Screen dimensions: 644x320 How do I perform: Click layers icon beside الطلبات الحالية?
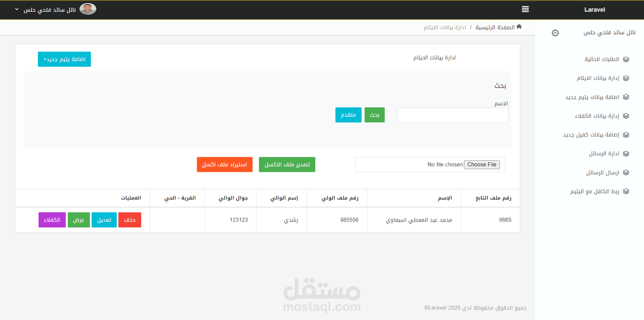pos(626,59)
